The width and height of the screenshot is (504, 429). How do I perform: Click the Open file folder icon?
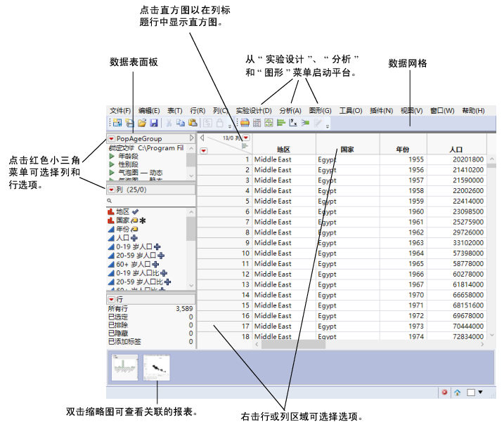(x=142, y=123)
